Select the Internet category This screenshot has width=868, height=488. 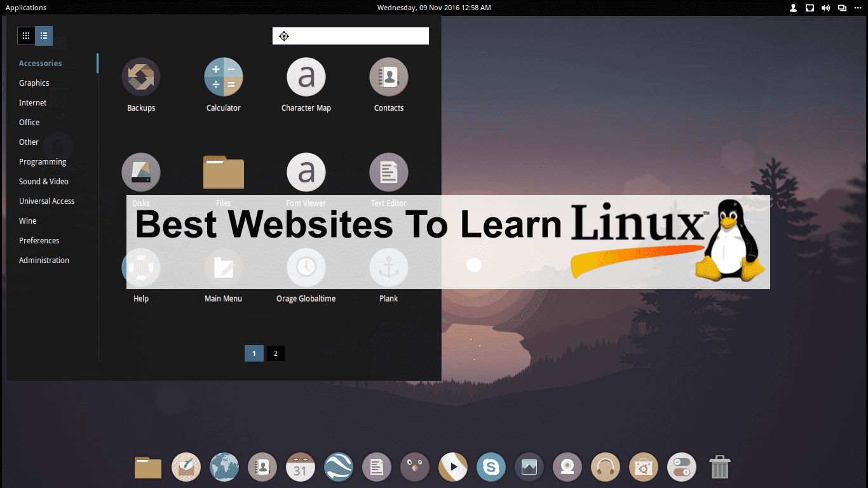pyautogui.click(x=33, y=103)
